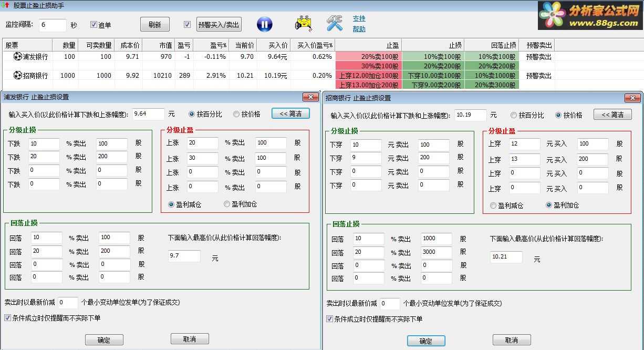Viewport: 644px width, 350px height.
Task: Click the 最高价 field showing 10.21
Action: (x=506, y=257)
